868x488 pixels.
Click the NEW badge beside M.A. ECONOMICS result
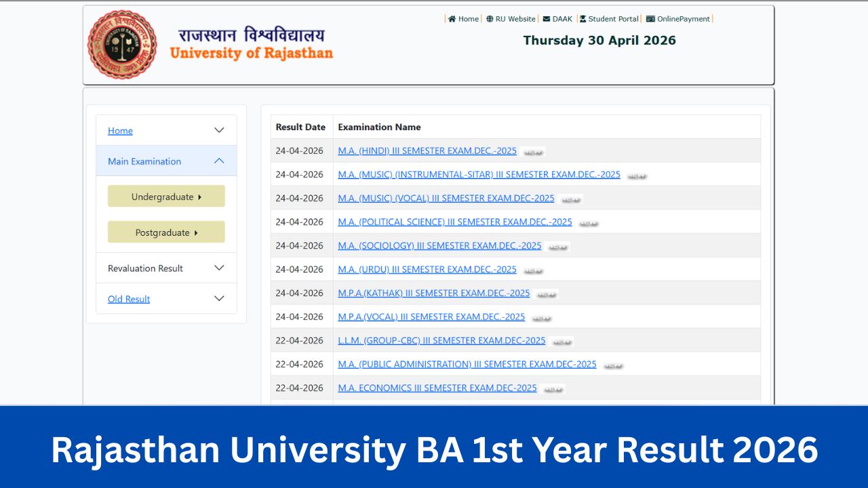[553, 390]
